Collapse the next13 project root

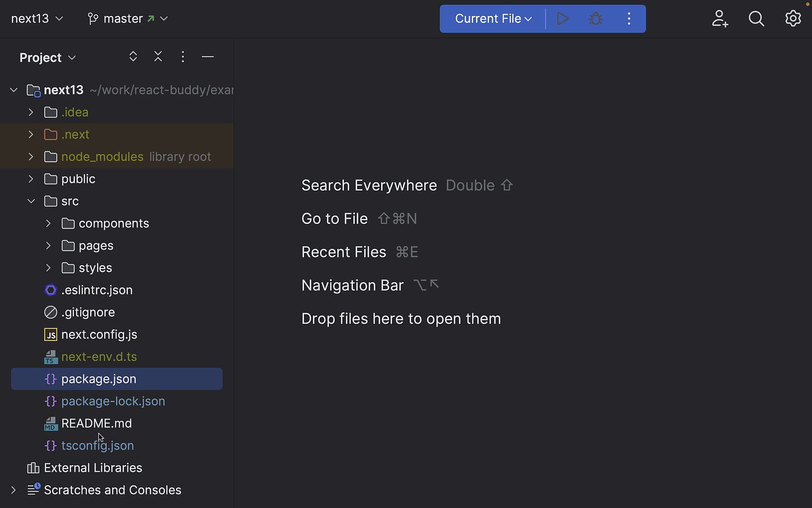click(x=14, y=90)
